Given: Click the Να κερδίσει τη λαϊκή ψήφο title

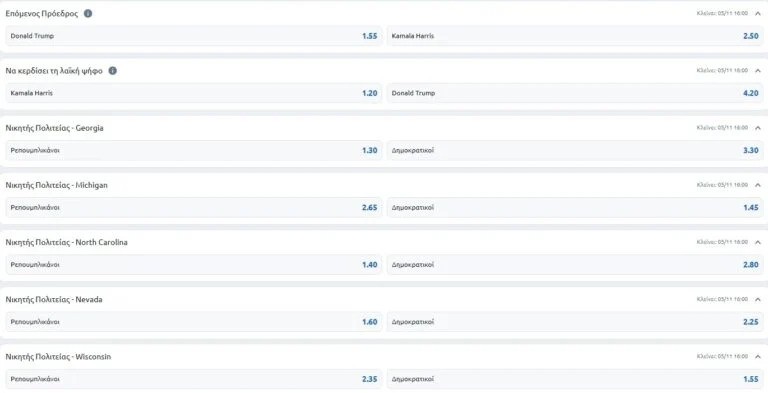Looking at the screenshot, I should coord(54,71).
